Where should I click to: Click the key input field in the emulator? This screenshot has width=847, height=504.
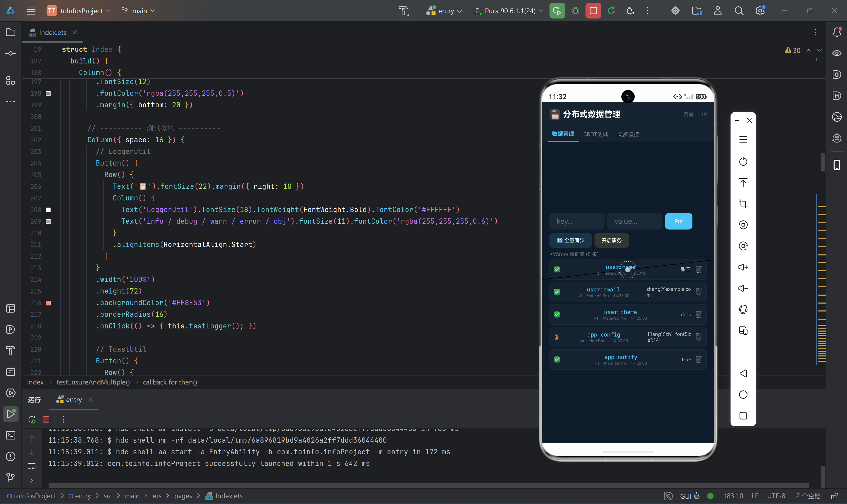(x=577, y=221)
